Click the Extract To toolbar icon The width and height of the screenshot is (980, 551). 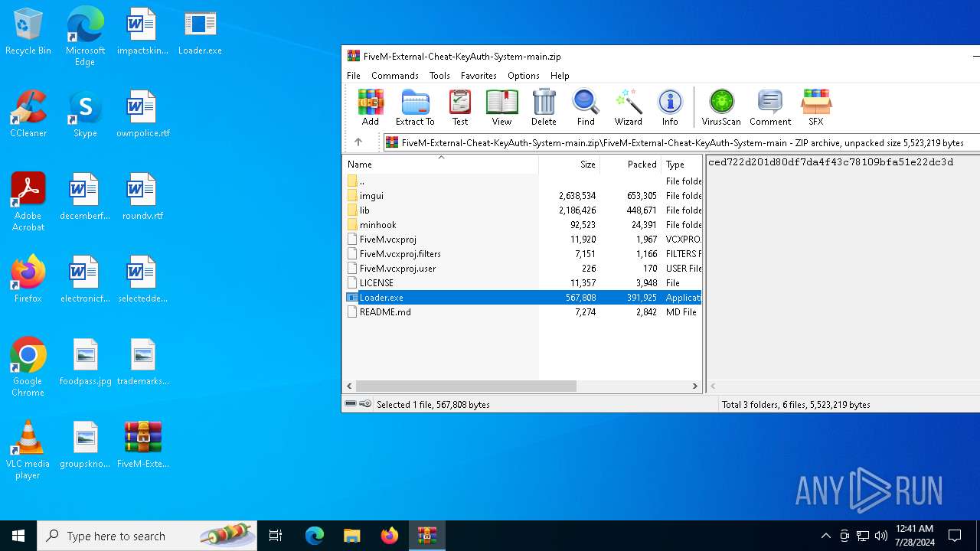pos(415,107)
